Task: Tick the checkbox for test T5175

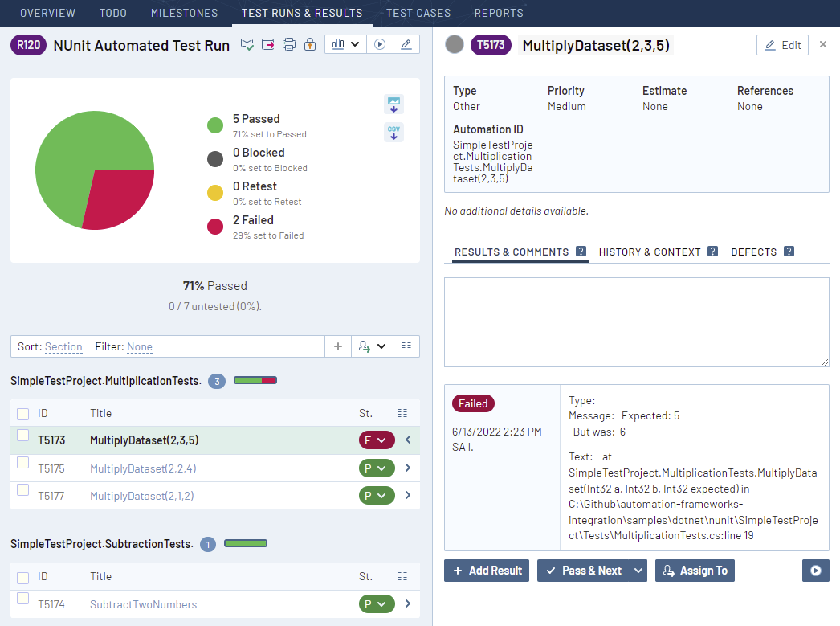Action: pyautogui.click(x=23, y=463)
